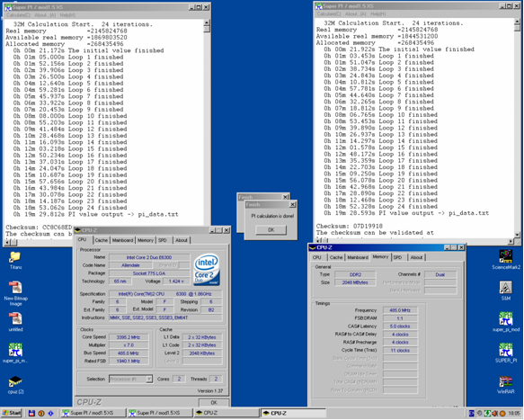Click the blue floppy-disk quick launch icon
Image resolution: width=524 pixels, height=420 pixels.
point(31,414)
